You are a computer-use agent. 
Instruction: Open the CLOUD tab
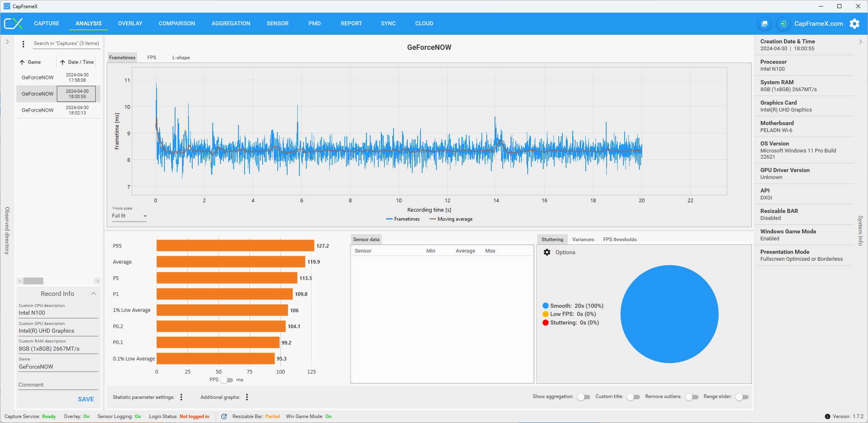[424, 23]
